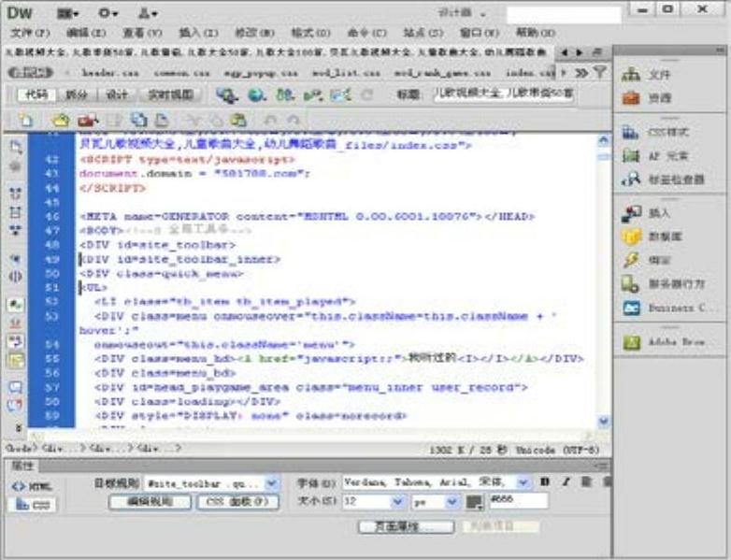The image size is (731, 560).
Task: Click the Collapse Full Tag coding toolbar icon
Action: pos(15,193)
